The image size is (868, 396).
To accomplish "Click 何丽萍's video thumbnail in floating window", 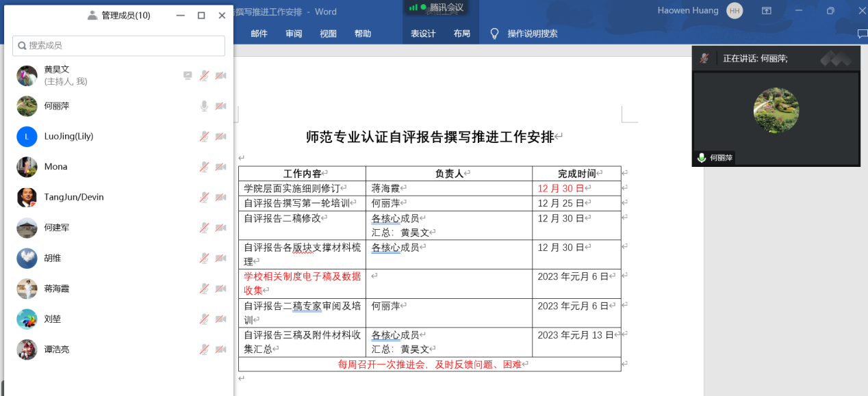I will tap(776, 111).
